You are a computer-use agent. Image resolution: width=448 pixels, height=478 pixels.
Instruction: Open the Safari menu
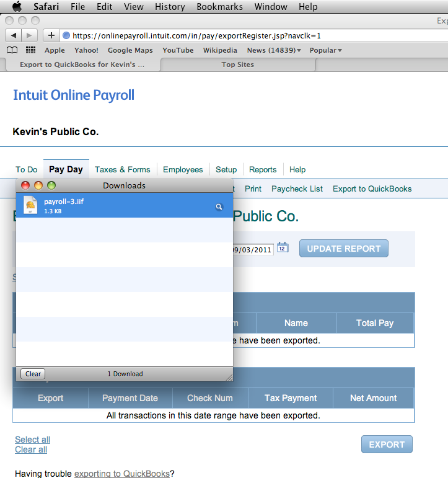(x=46, y=6)
